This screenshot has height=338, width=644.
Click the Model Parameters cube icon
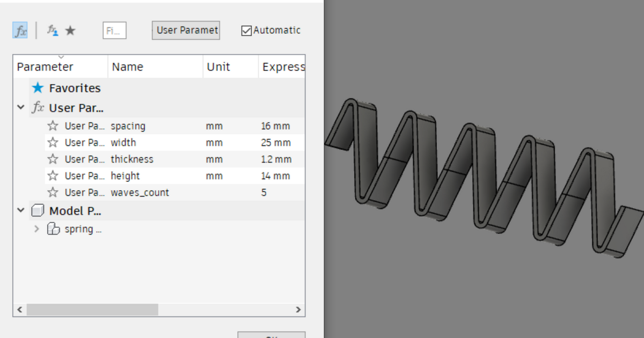(38, 211)
